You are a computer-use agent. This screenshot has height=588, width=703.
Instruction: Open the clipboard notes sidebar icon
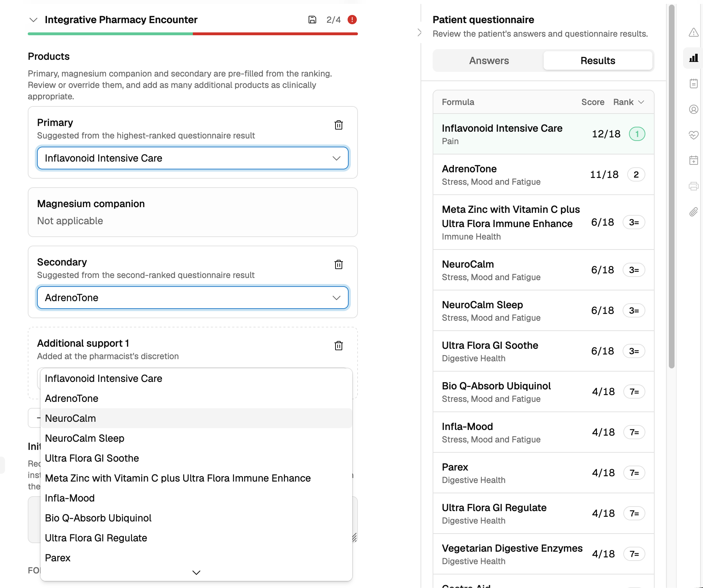pos(693,84)
